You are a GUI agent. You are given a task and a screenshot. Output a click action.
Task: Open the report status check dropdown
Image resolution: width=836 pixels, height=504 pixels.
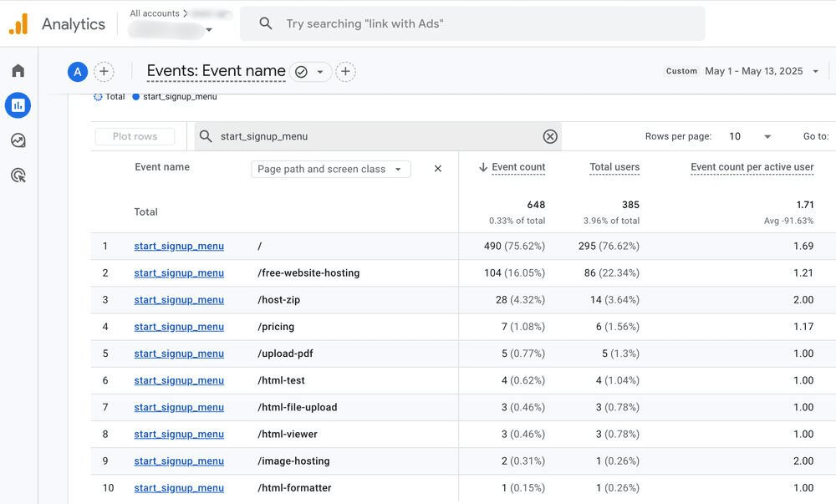pyautogui.click(x=310, y=72)
